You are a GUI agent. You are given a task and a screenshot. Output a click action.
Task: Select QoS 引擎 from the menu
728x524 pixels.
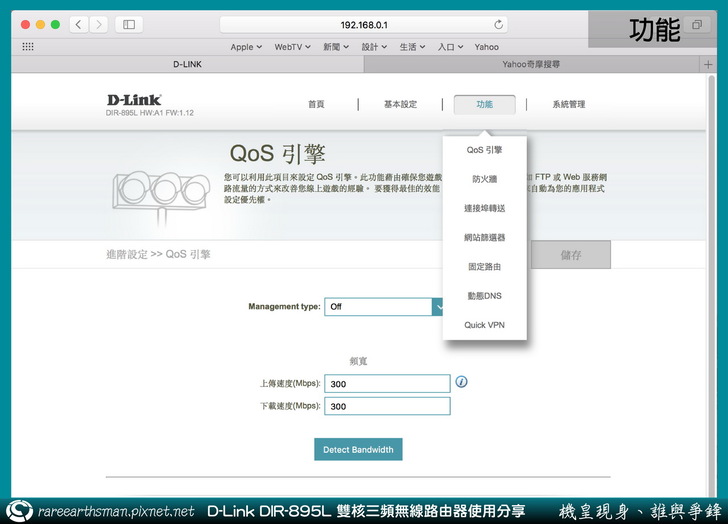(484, 150)
